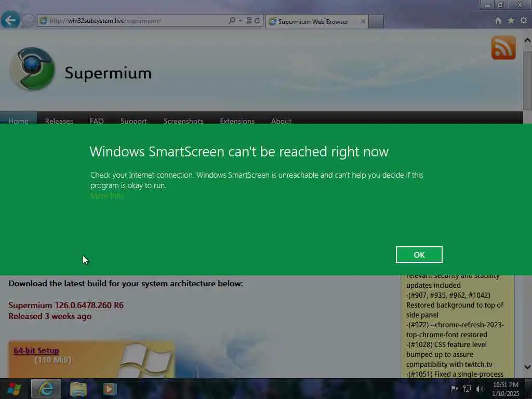Click the network tray icon
Viewport: 532px width, 399px height.
point(467,389)
